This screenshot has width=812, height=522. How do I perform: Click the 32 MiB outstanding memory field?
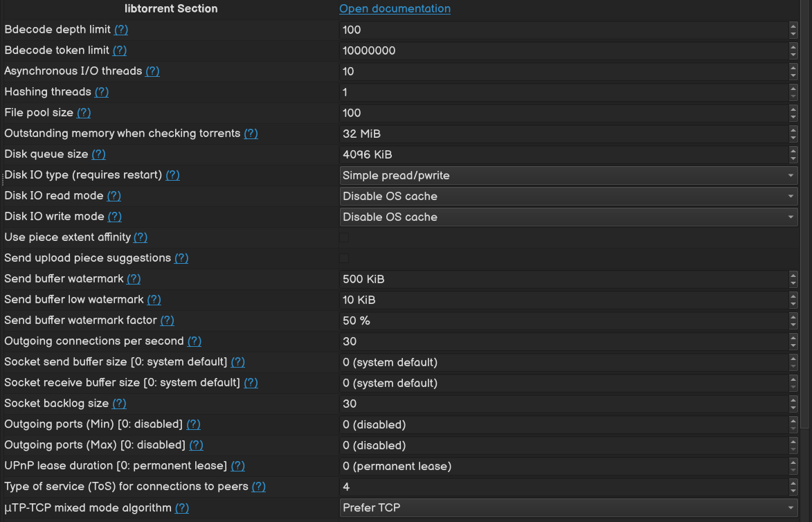click(x=564, y=134)
